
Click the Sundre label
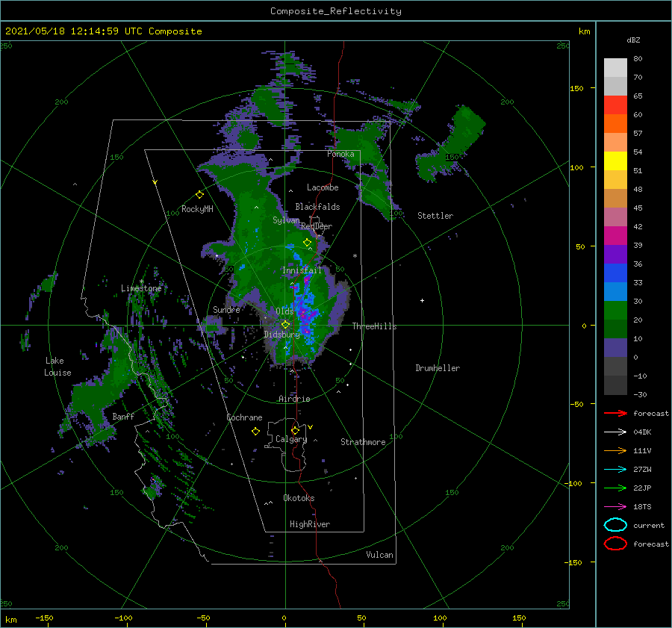226,309
